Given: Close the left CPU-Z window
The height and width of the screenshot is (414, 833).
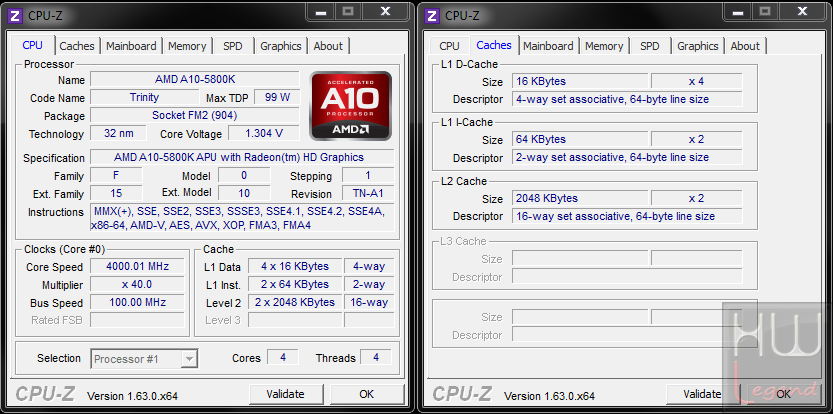Looking at the screenshot, I should tap(386, 12).
